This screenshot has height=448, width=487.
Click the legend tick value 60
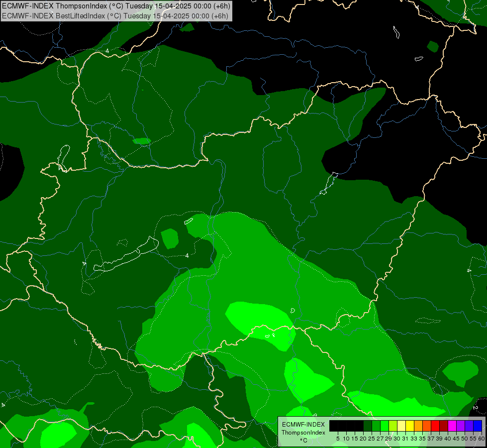pyautogui.click(x=481, y=439)
